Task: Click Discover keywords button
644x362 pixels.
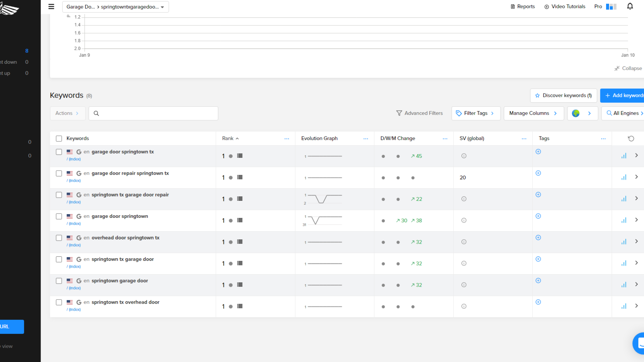Action: (563, 96)
